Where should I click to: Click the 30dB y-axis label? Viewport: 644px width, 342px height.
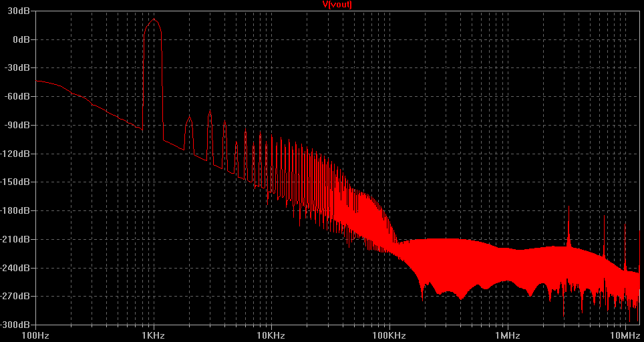tap(18, 11)
